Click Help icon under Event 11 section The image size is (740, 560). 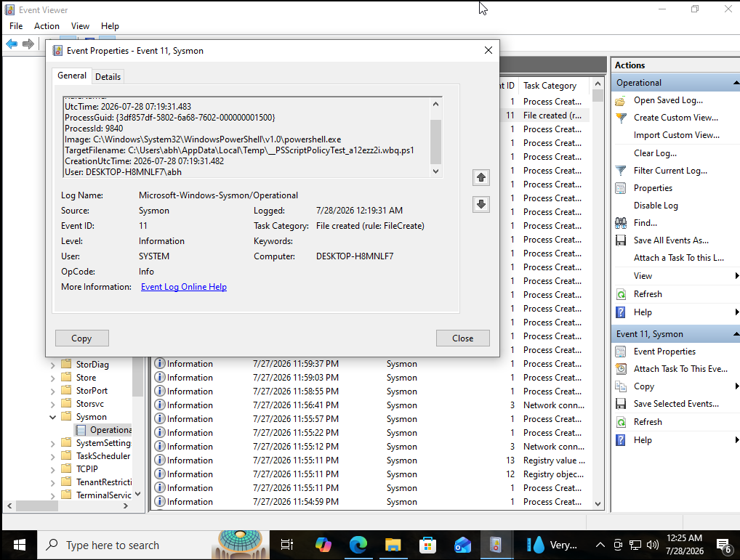(x=621, y=440)
